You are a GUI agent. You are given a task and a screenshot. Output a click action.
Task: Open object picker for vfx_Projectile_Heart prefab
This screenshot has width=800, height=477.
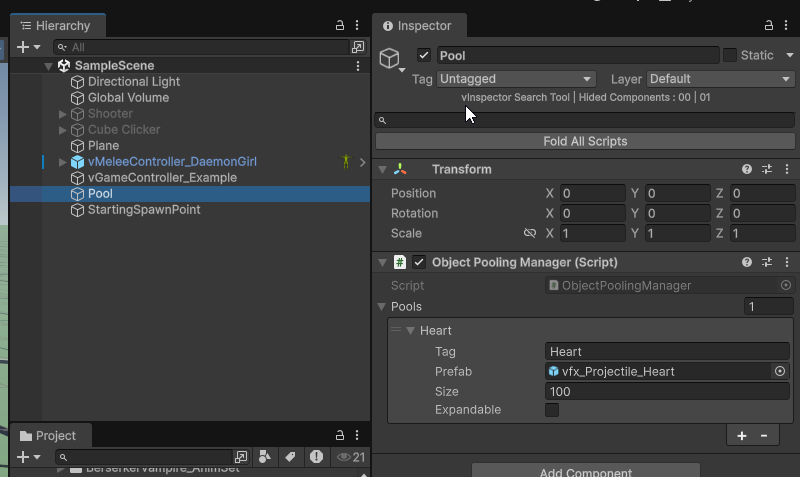pyautogui.click(x=780, y=371)
